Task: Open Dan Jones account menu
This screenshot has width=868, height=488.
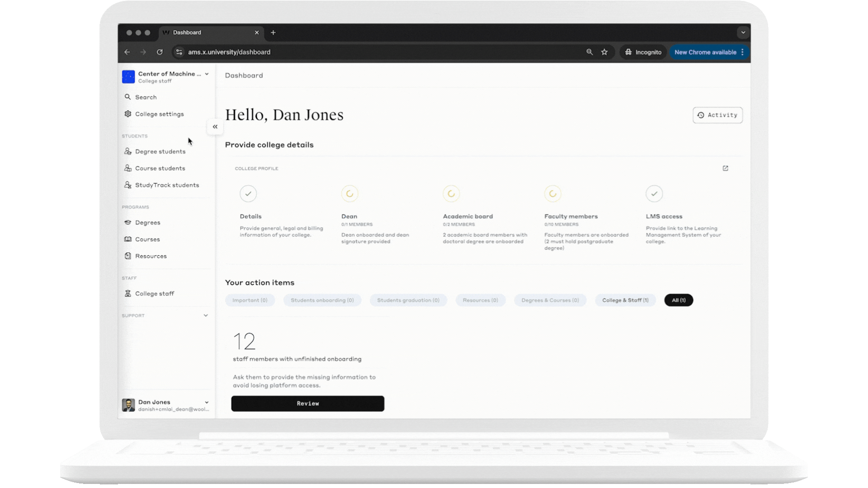Action: point(207,403)
